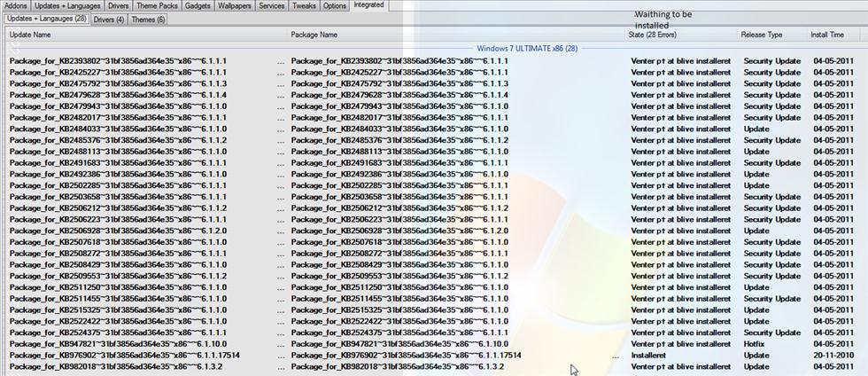The width and height of the screenshot is (868, 376).
Task: Open the Addons tab
Action: click(16, 6)
